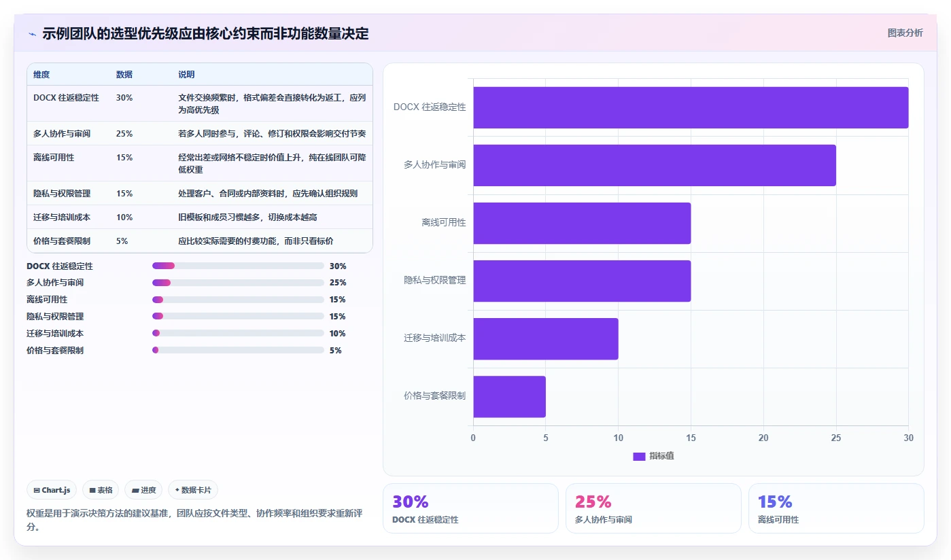Image resolution: width=951 pixels, height=560 pixels.
Task: Select the Chart.js tag chip
Action: tap(52, 490)
